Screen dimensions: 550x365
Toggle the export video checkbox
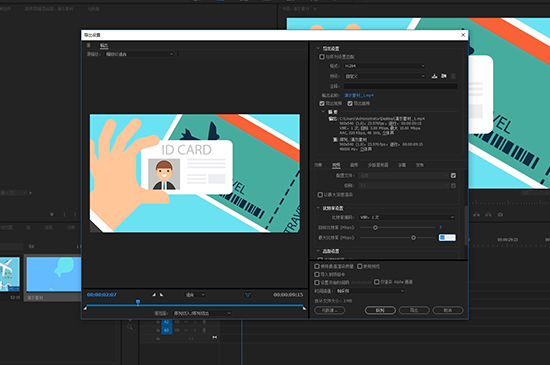pos(322,103)
